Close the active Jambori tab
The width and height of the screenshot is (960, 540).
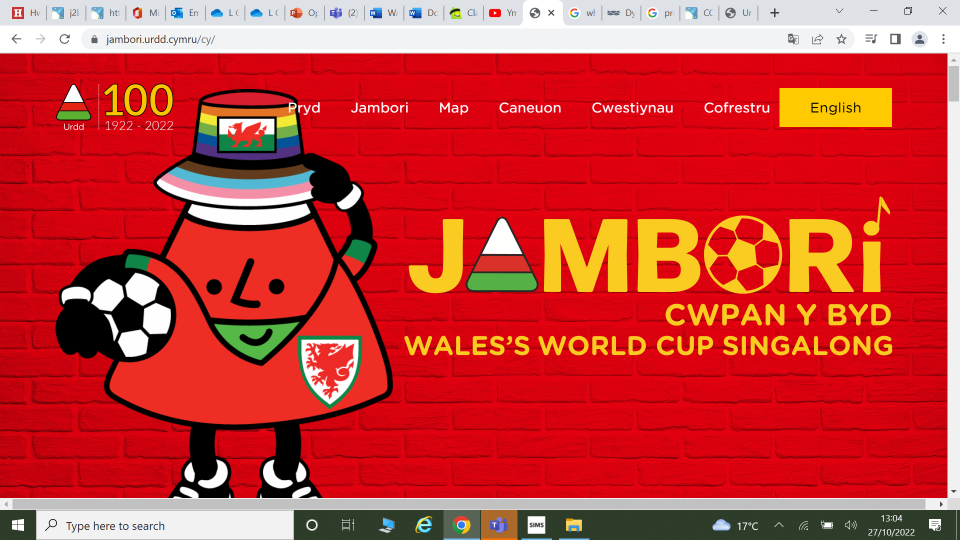551,13
